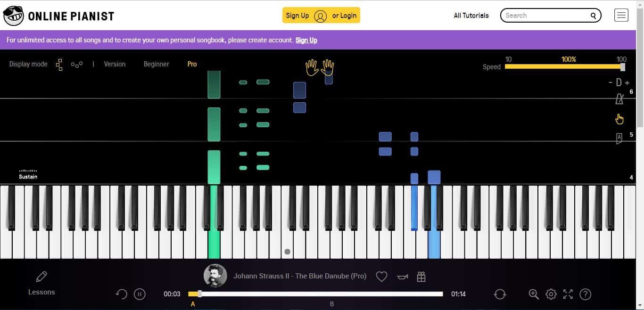The image size is (644, 310).
Task: Toggle the metronome icon
Action: [619, 99]
